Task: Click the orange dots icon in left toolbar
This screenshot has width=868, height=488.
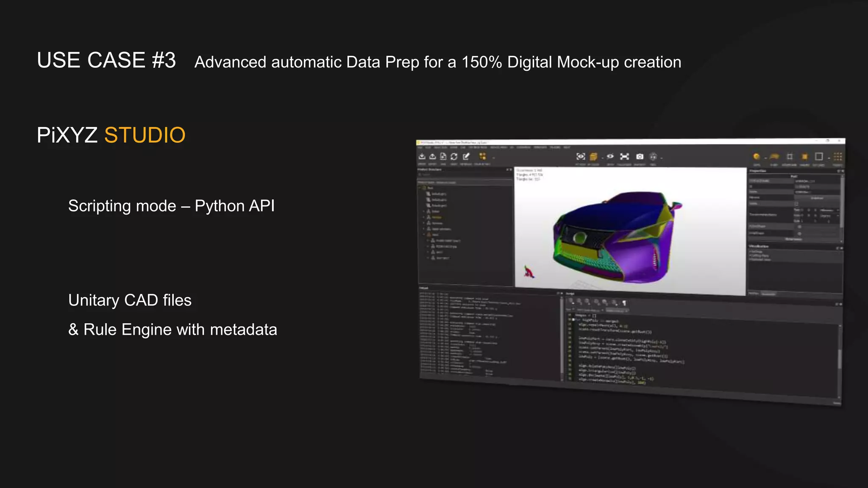Action: click(482, 157)
